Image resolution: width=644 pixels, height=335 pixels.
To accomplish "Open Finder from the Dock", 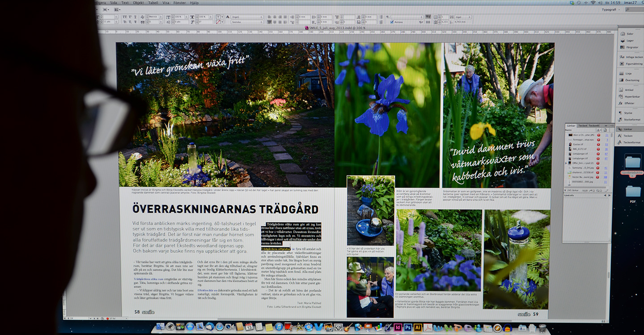I will (x=161, y=327).
